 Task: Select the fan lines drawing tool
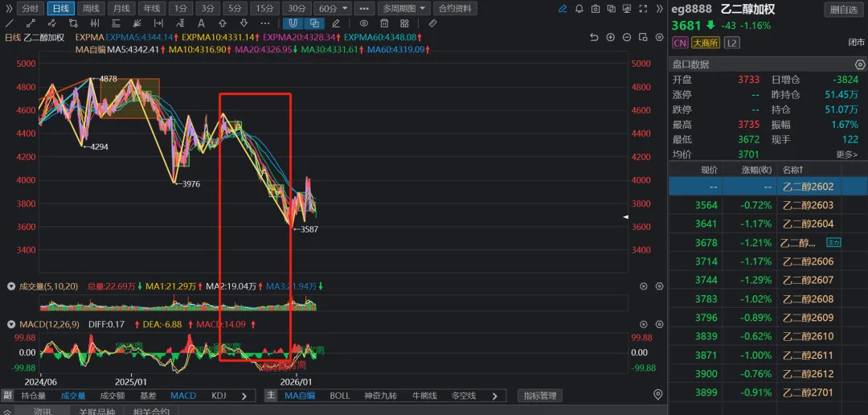point(137,23)
